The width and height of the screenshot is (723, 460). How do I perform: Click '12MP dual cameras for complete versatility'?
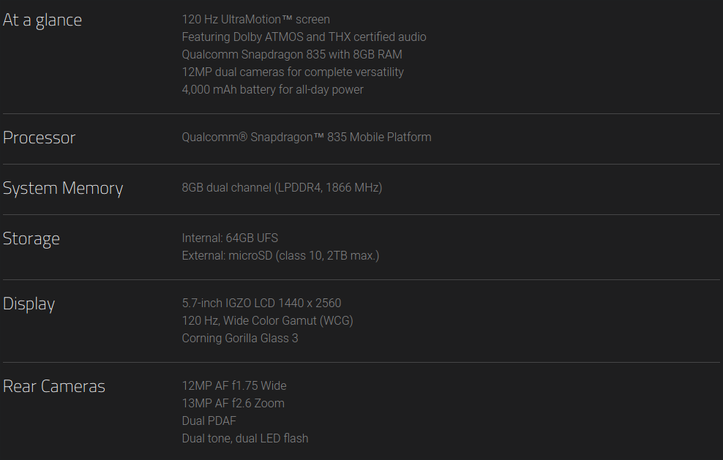[293, 72]
